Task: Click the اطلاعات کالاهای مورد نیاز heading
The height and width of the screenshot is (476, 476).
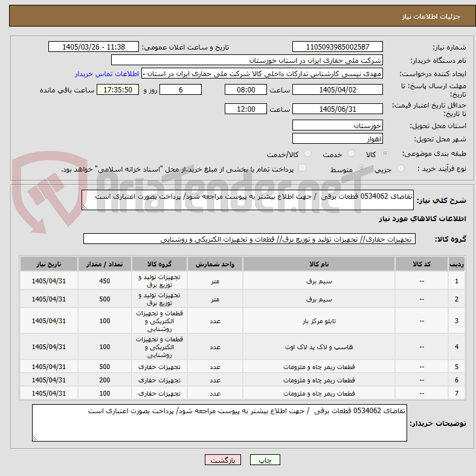Action: pos(422,219)
